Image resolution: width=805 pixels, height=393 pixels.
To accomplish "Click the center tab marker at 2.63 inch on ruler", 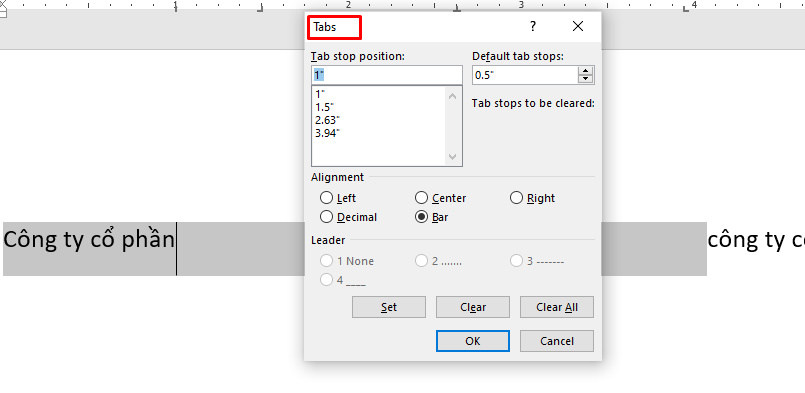I will click(x=456, y=8).
